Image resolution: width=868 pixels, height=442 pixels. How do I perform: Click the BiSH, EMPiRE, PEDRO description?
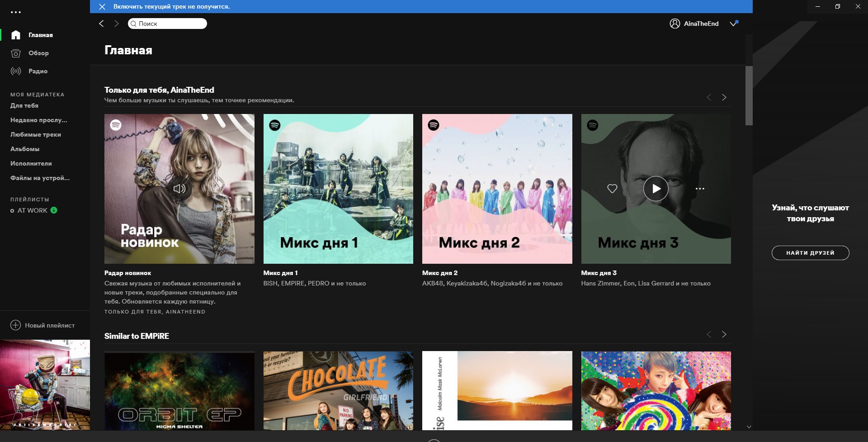click(315, 283)
